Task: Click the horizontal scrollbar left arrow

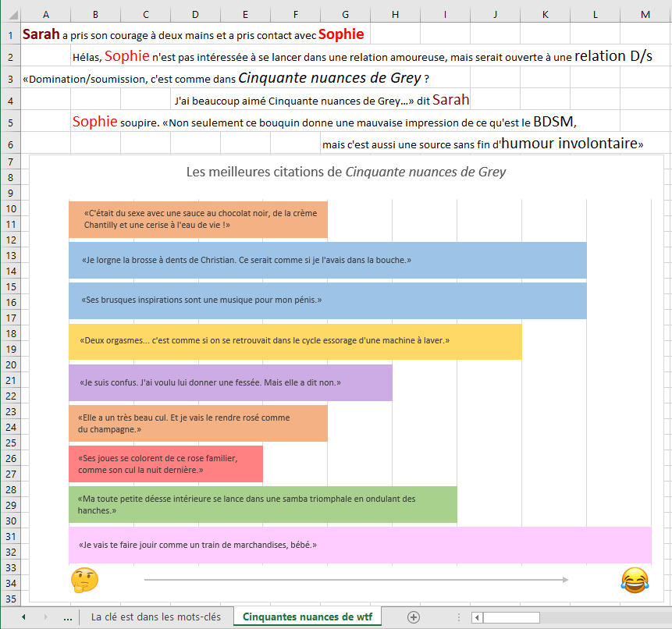Action: (x=475, y=617)
